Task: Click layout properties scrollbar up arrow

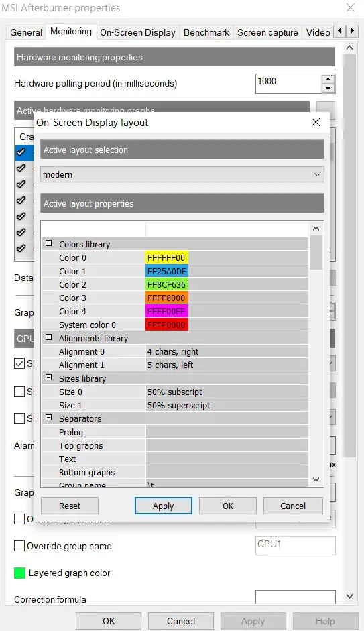Action: pos(316,229)
